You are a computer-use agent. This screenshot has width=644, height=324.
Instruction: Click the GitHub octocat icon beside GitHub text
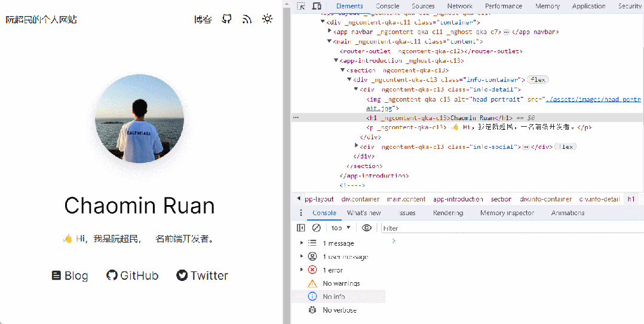click(x=112, y=276)
